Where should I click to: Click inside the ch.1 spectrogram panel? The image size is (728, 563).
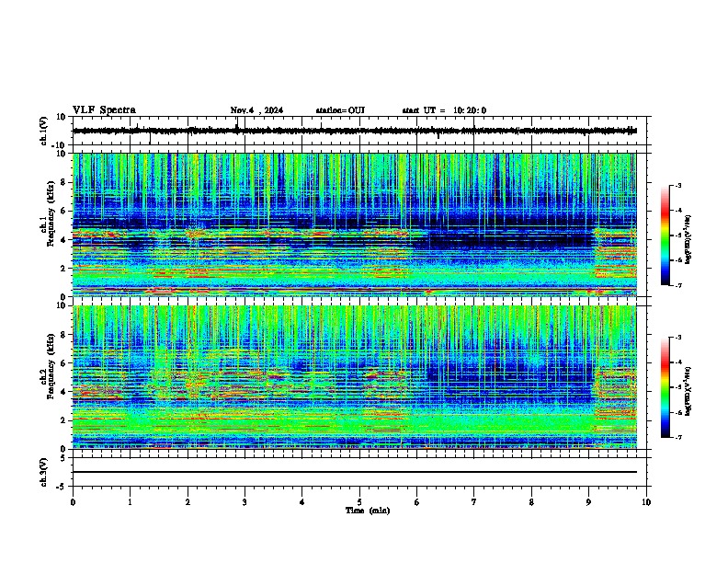(355, 224)
